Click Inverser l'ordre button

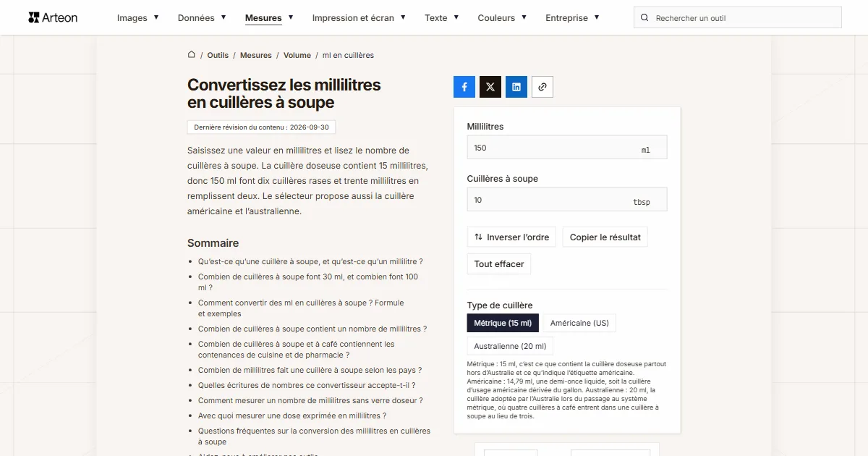coord(511,237)
